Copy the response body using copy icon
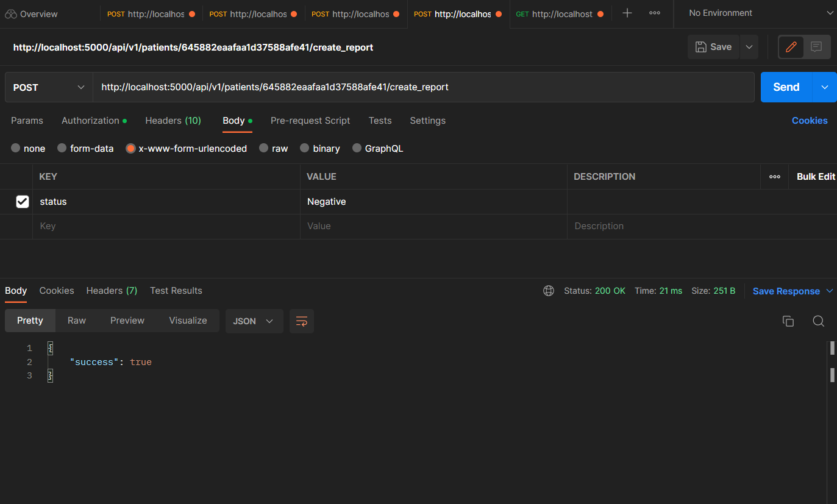This screenshot has width=837, height=504. tap(788, 321)
